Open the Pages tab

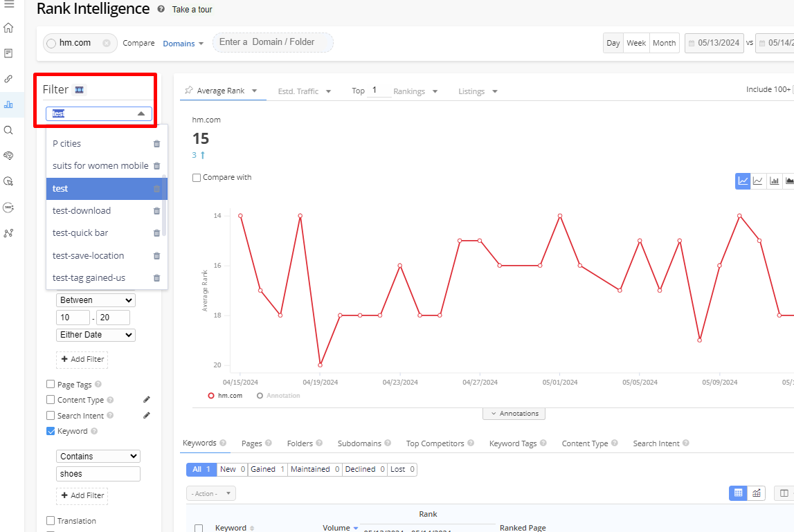[x=251, y=443]
